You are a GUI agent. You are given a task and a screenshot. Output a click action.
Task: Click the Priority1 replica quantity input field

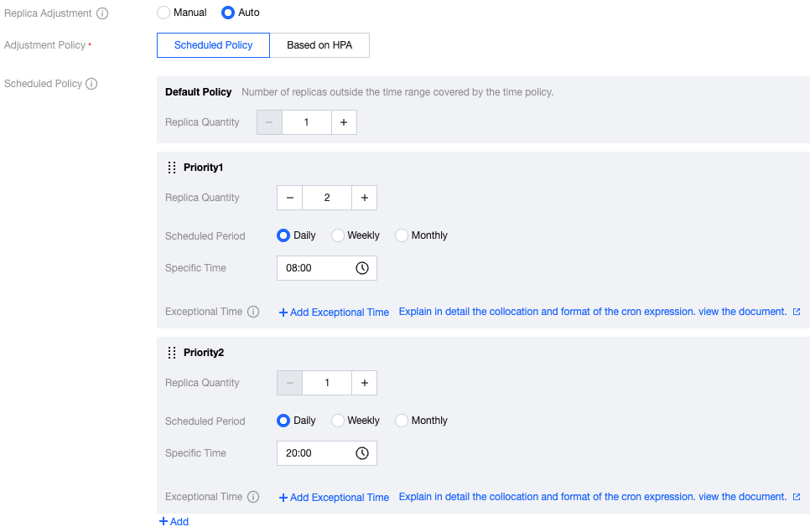coord(327,198)
